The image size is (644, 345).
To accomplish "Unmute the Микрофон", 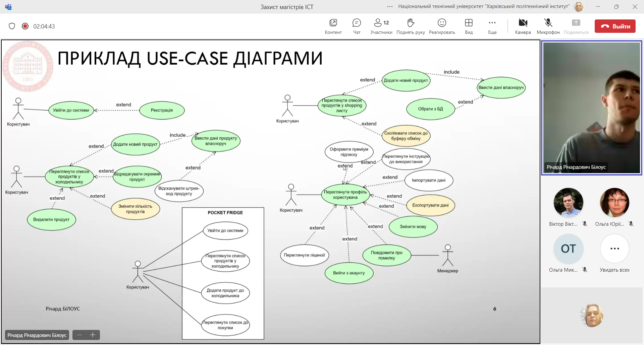I will [548, 26].
